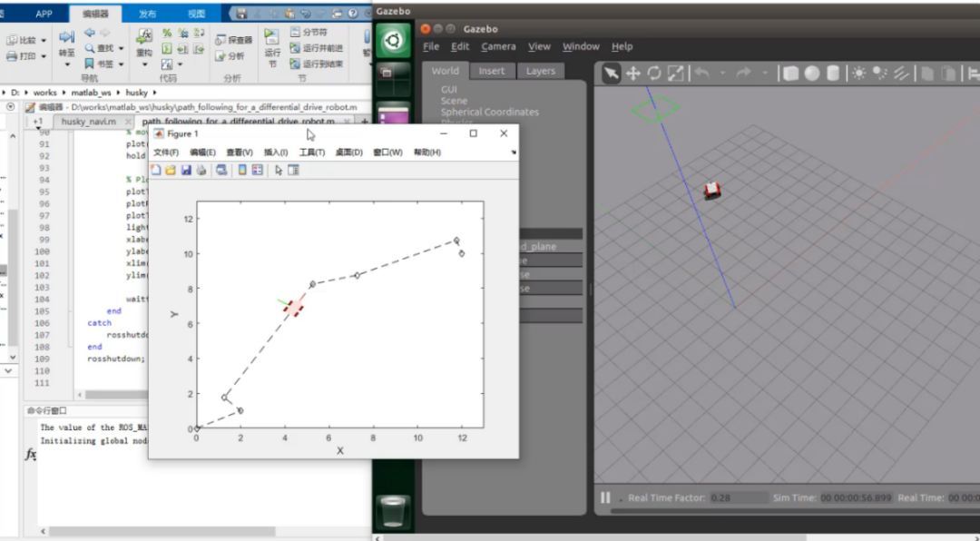Open the Compare dropdown arrow in MATLAB
This screenshot has width=980, height=541.
44,41
